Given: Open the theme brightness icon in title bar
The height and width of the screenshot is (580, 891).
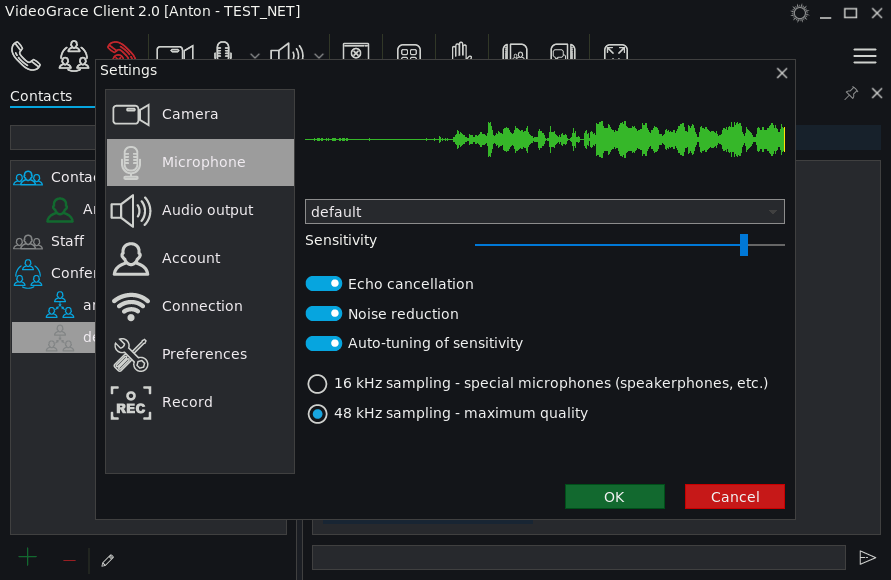Looking at the screenshot, I should point(800,13).
